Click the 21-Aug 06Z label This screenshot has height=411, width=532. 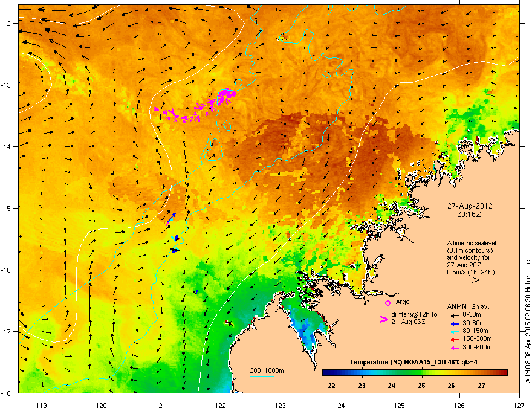pyautogui.click(x=408, y=322)
